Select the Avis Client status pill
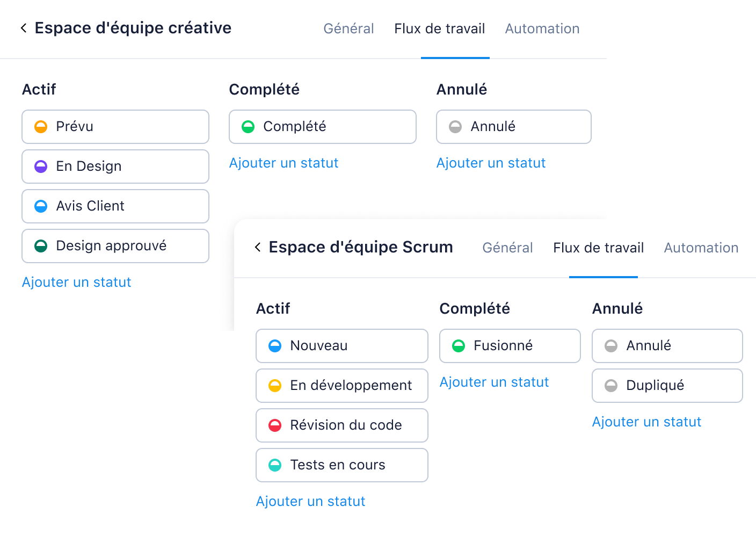This screenshot has height=550, width=756. click(115, 206)
